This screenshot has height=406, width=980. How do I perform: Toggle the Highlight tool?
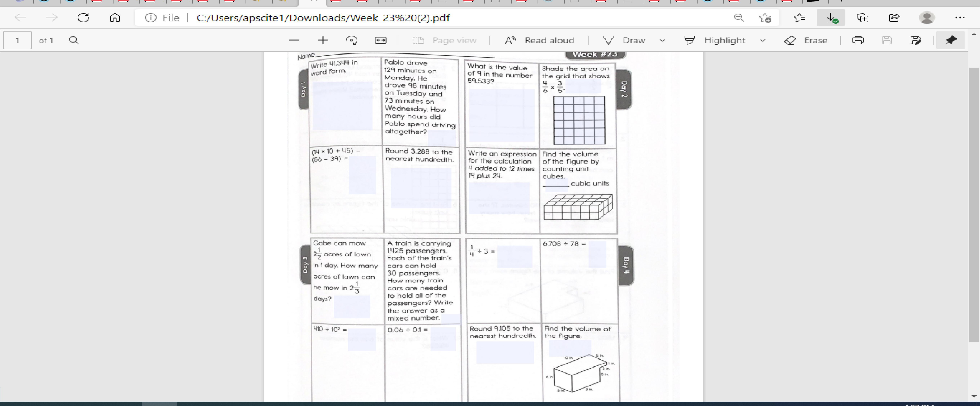click(x=715, y=40)
